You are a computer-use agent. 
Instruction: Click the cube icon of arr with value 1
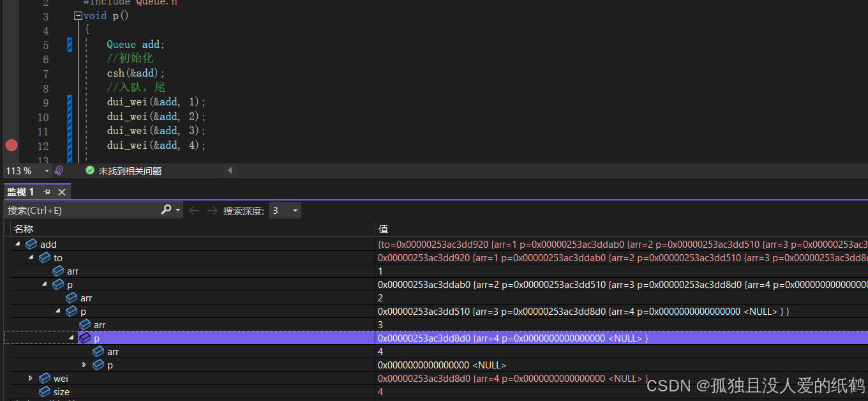coord(58,271)
